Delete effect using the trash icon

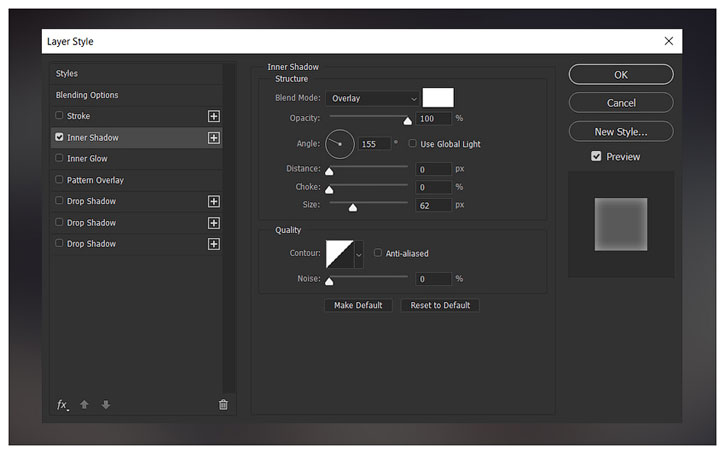coord(223,405)
